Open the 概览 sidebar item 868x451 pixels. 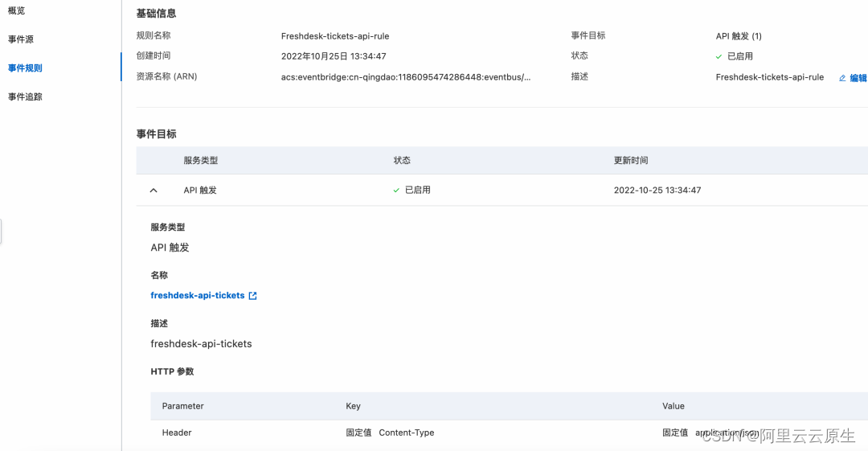point(16,10)
